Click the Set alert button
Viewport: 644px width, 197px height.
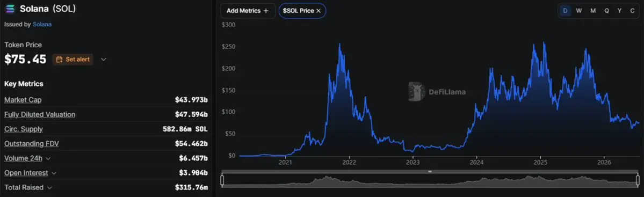73,60
